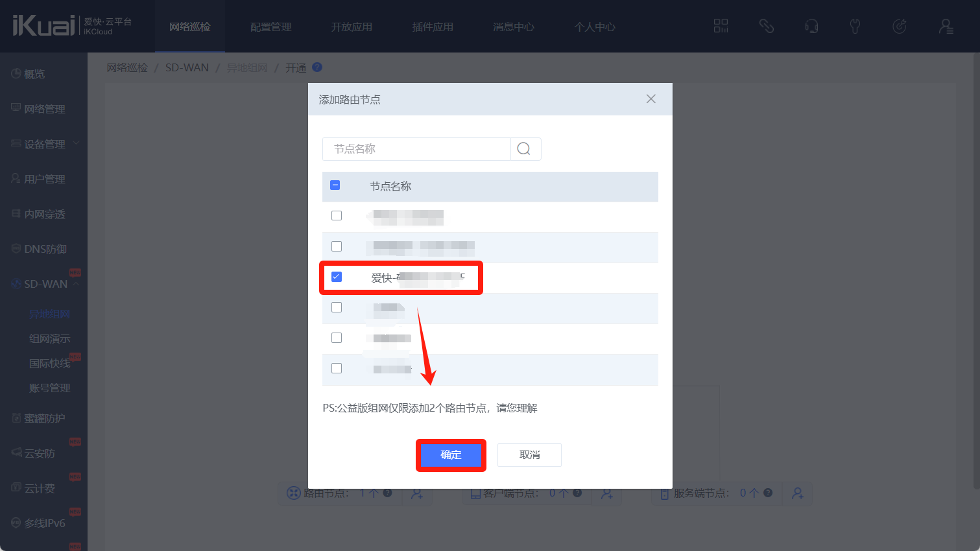The height and width of the screenshot is (551, 980).
Task: Check the last node row checkbox
Action: [337, 368]
